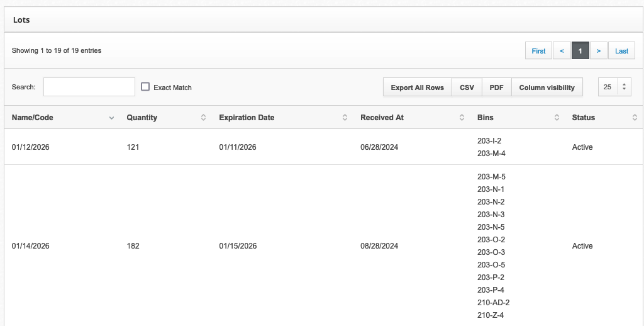Jump to Last page
Image resolution: width=644 pixels, height=326 pixels.
coord(621,50)
